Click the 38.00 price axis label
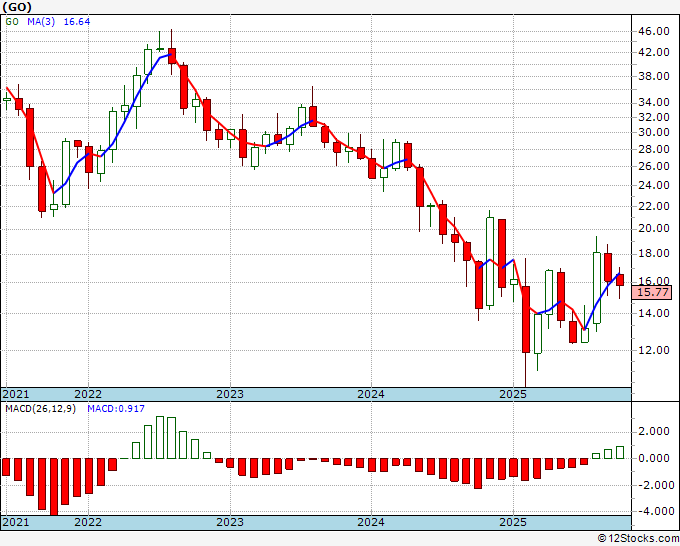Screen dimensions: 680x546 pyautogui.click(x=654, y=77)
